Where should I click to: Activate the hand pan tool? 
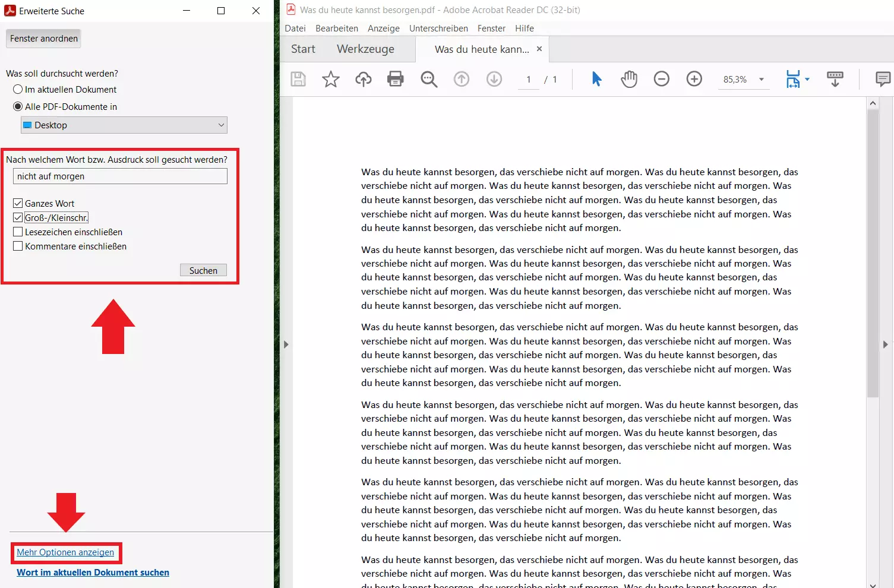629,79
